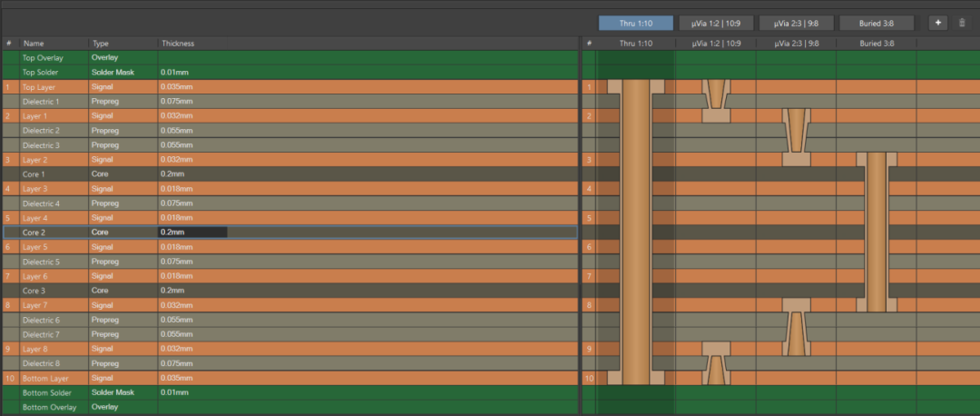The image size is (980, 416).
Task: Click the plus icon to add via type
Action: 937,23
